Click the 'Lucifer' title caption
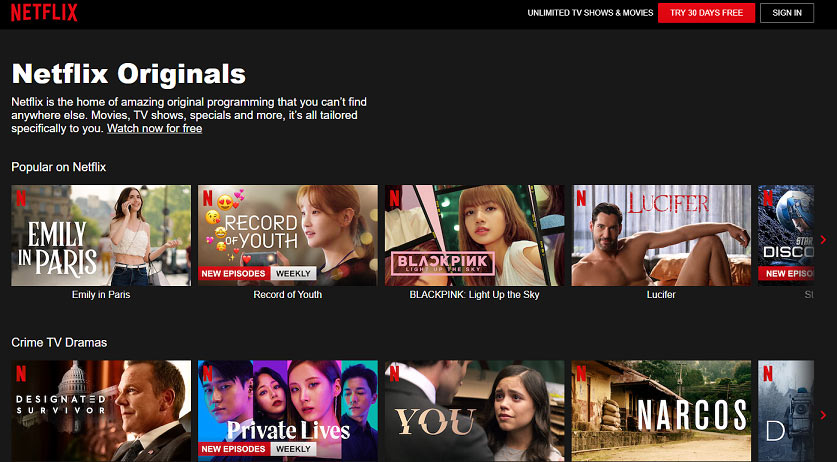837x462 pixels. 661,294
